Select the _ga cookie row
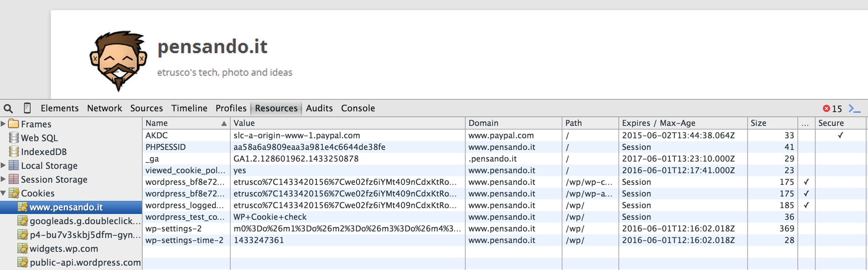868x270 pixels. [505, 159]
